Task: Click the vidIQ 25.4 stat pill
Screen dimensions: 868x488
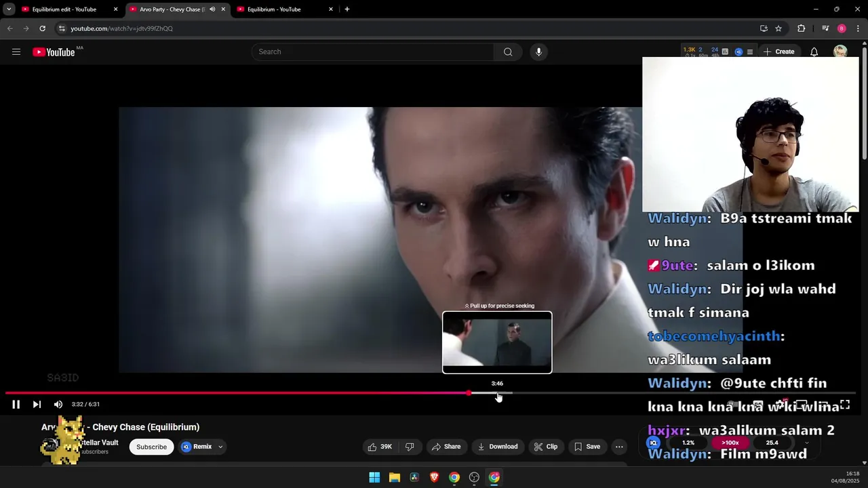Action: (772, 443)
